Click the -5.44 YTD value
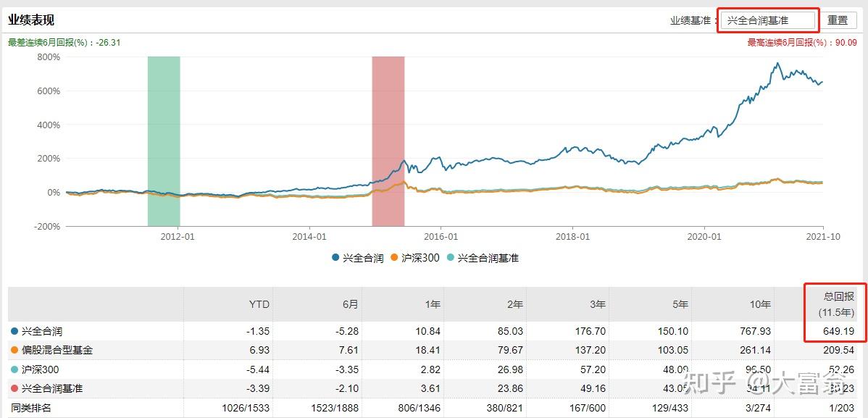Image resolution: width=868 pixels, height=418 pixels. point(258,369)
